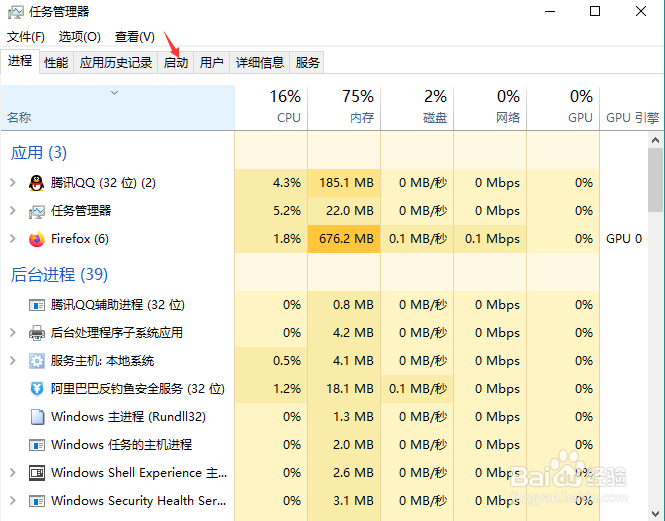Select the Windows 主进程 (Rundll32) row name
Viewport: 665px width, 521px height.
[129, 417]
